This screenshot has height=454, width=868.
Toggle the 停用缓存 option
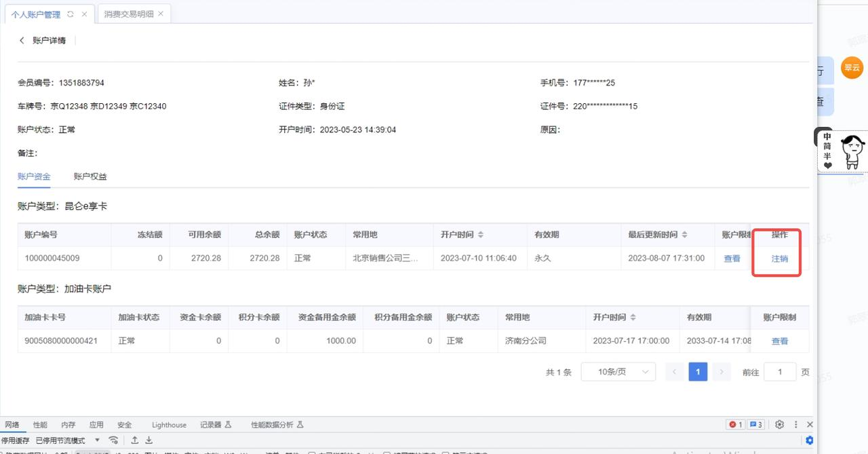coord(15,440)
